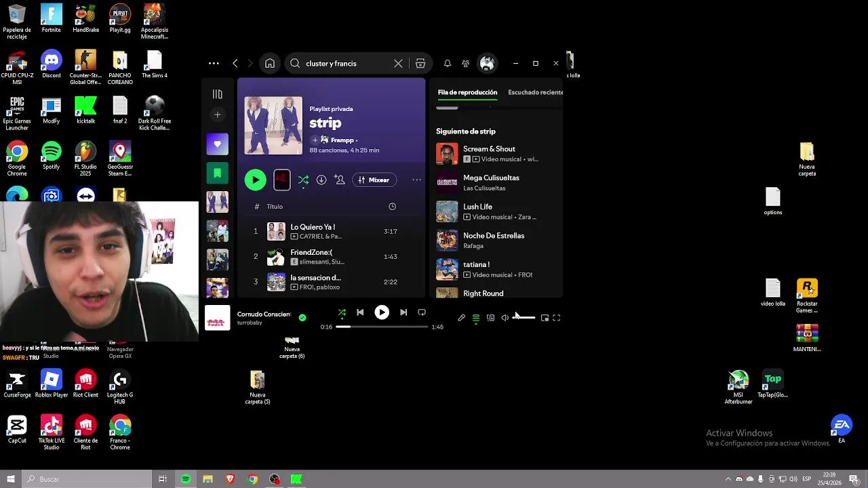Open Spotify profile avatar menu

point(487,63)
